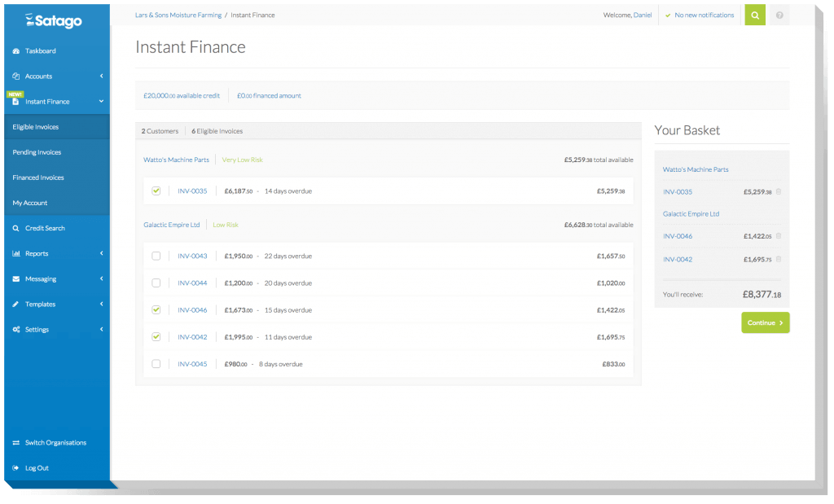Image resolution: width=834 pixels, height=504 pixels.
Task: Open Eligible Invoices submenu item
Action: [57, 127]
